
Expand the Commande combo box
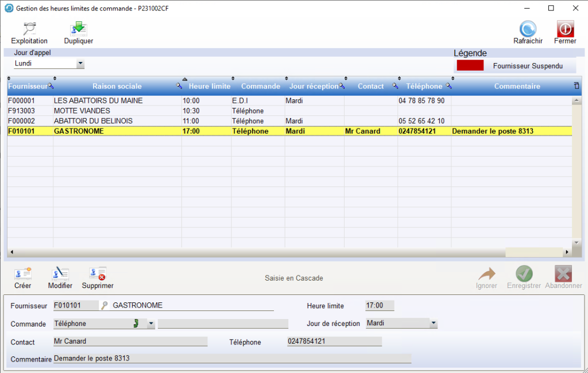[x=151, y=324]
